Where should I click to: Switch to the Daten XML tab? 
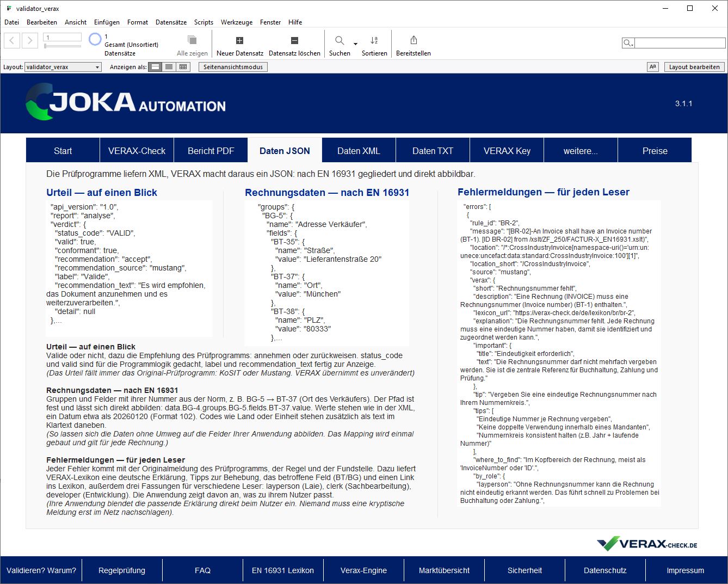pos(359,150)
